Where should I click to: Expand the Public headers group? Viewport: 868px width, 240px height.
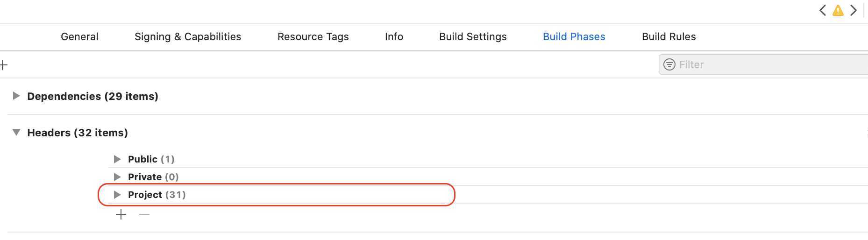point(117,159)
